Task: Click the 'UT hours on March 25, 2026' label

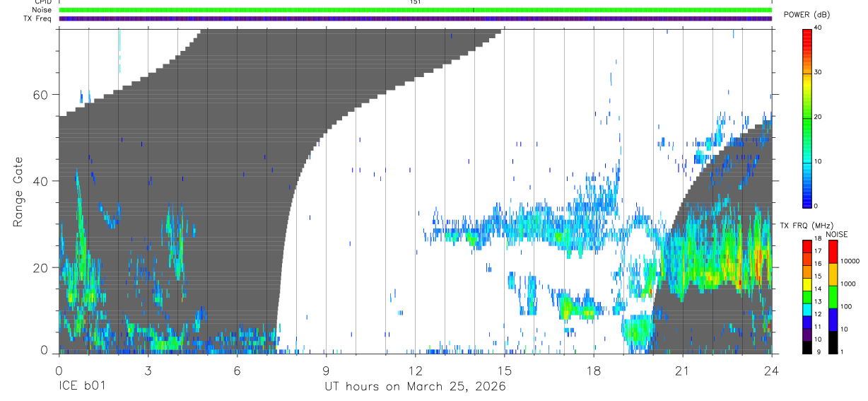Action: click(x=415, y=387)
